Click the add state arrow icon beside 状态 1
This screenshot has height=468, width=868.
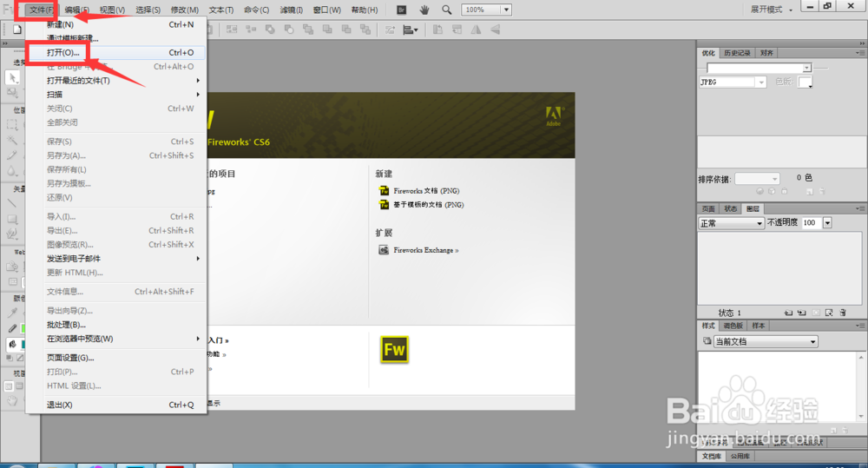(x=788, y=313)
